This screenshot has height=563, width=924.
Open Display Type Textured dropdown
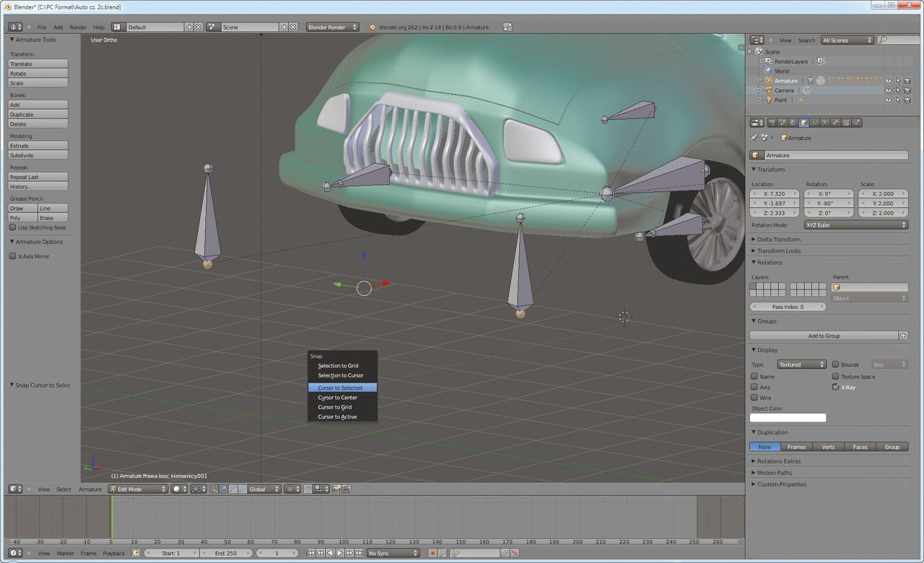[x=802, y=365]
